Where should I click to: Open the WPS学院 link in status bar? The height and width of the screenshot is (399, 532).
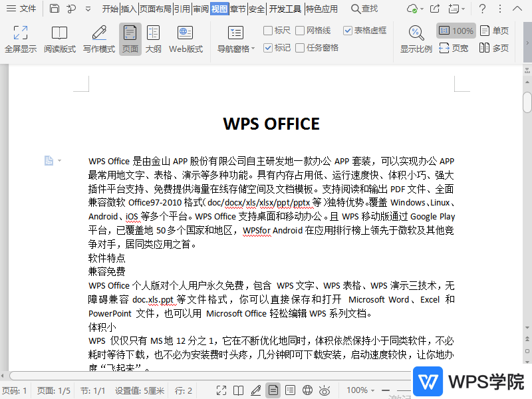pyautogui.click(x=460, y=382)
